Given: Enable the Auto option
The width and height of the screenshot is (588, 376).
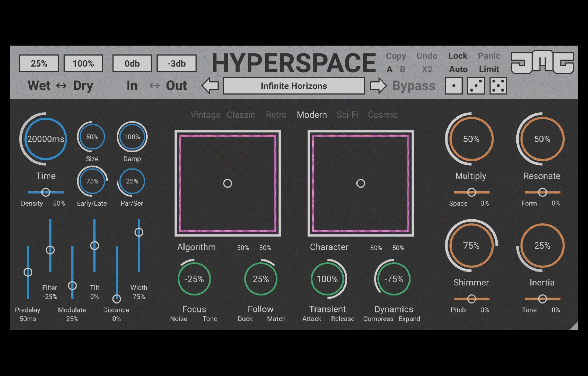Looking at the screenshot, I should click(x=458, y=69).
